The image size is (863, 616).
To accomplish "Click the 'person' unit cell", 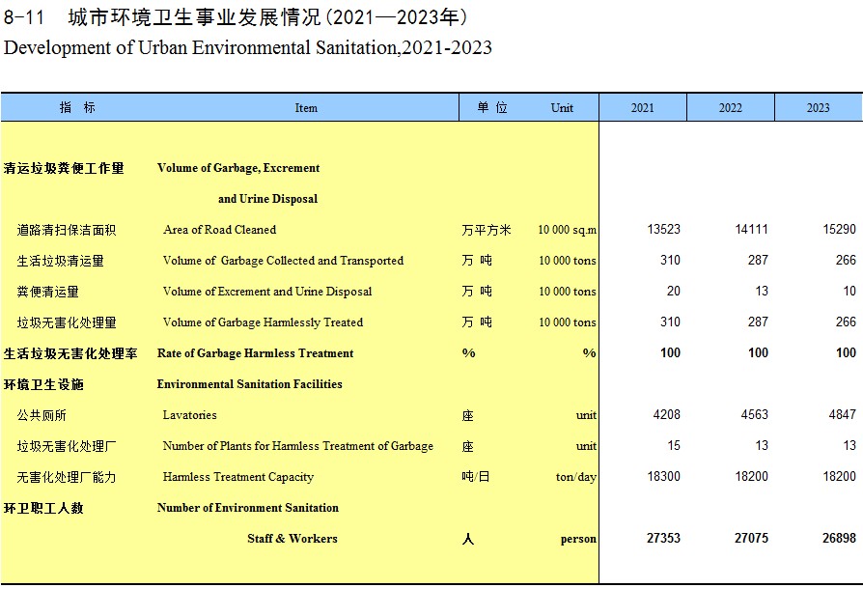I will [578, 539].
